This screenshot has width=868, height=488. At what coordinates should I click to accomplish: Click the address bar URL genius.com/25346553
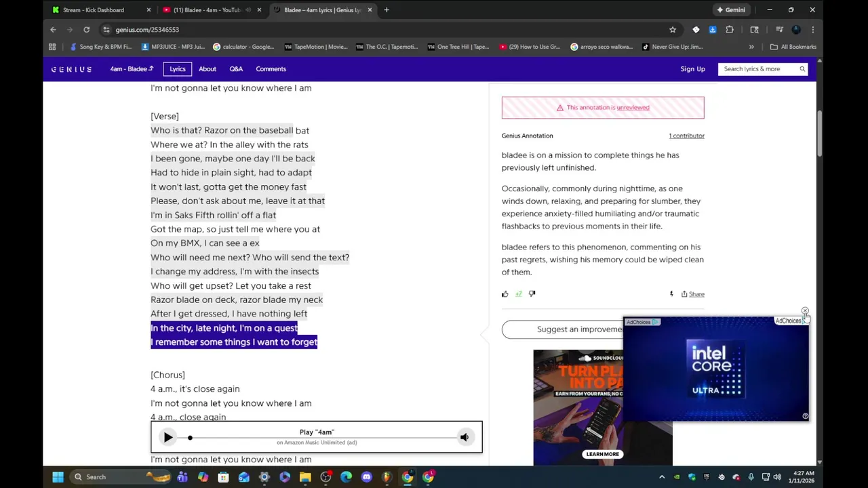(147, 30)
